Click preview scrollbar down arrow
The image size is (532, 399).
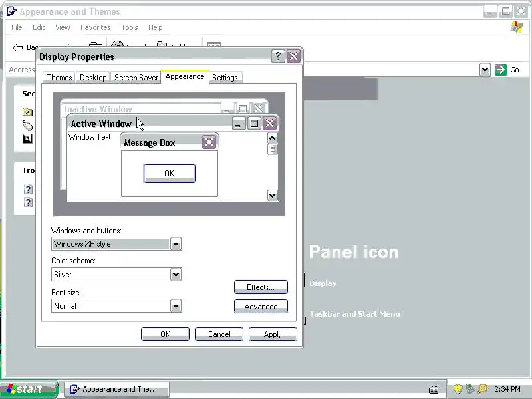tap(272, 196)
